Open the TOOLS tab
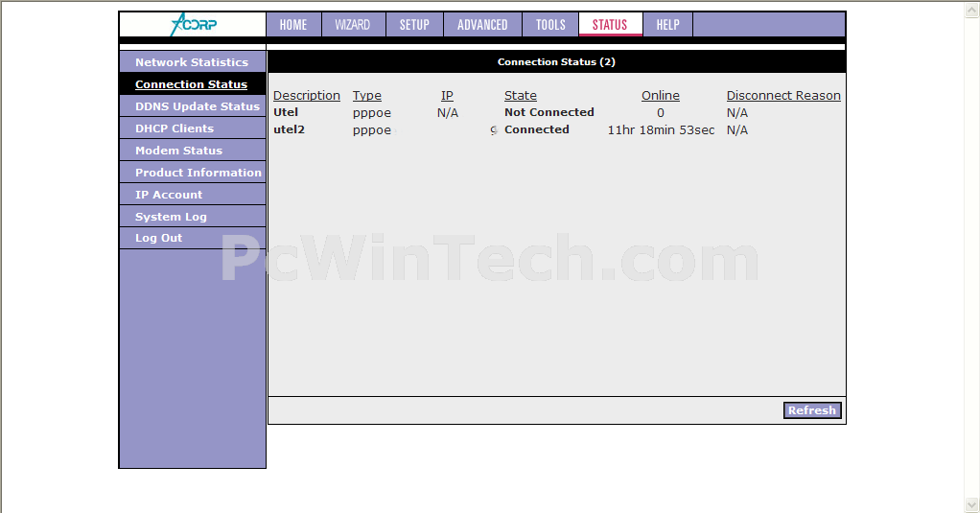 coord(550,25)
